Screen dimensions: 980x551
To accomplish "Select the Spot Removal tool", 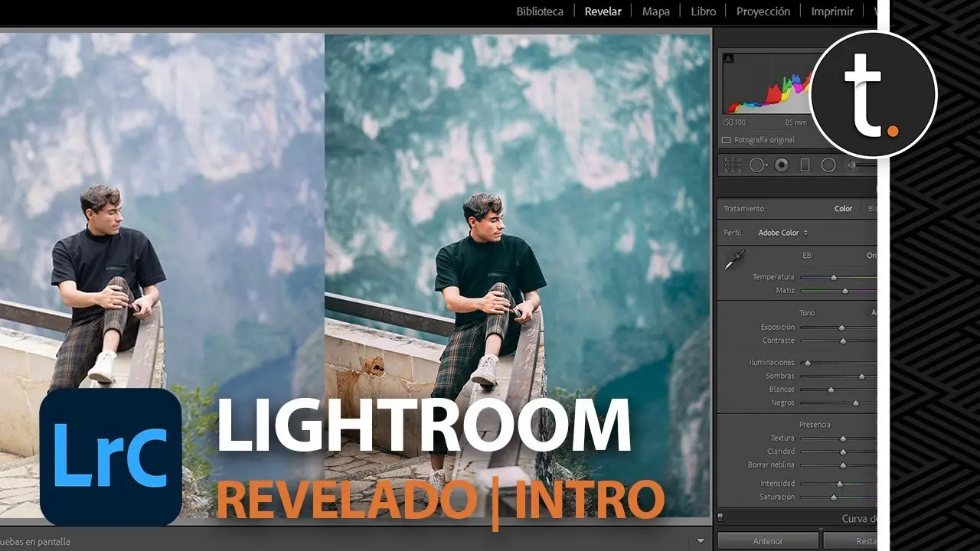I will [757, 165].
